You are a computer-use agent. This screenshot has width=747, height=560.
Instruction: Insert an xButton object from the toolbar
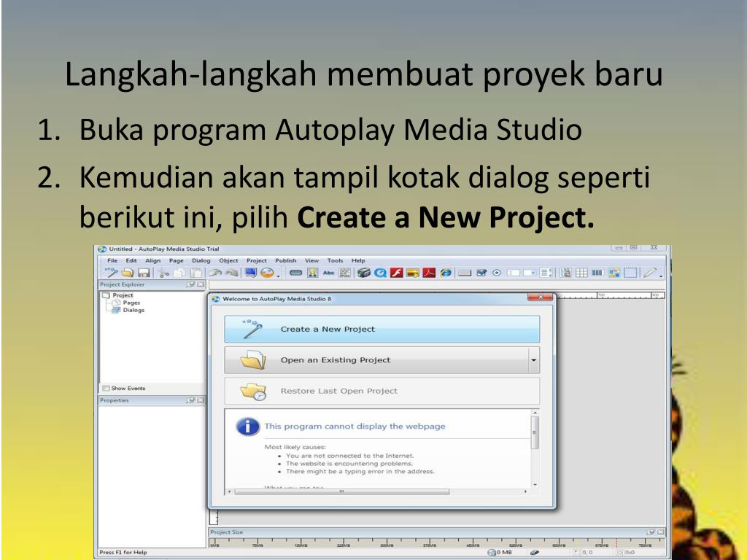tap(465, 273)
